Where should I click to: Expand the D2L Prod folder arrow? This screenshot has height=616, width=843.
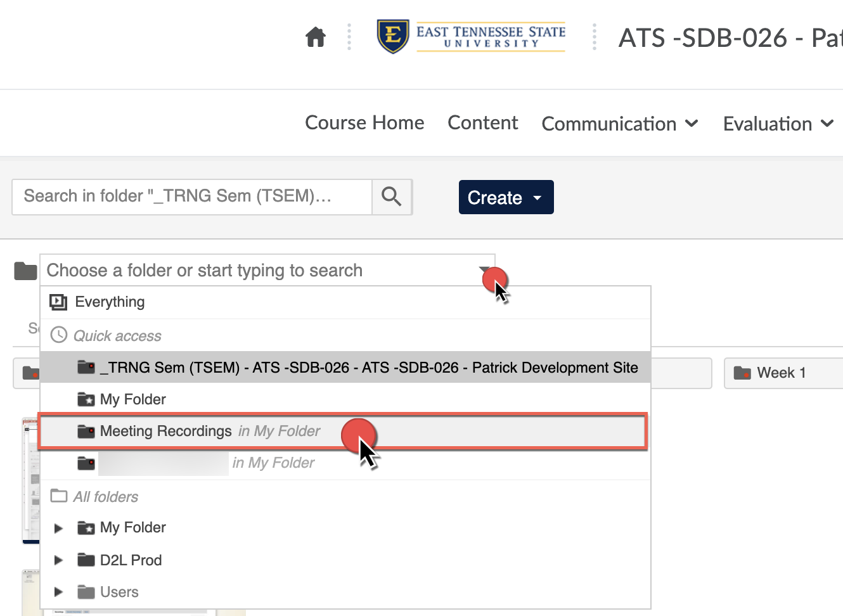(x=58, y=560)
